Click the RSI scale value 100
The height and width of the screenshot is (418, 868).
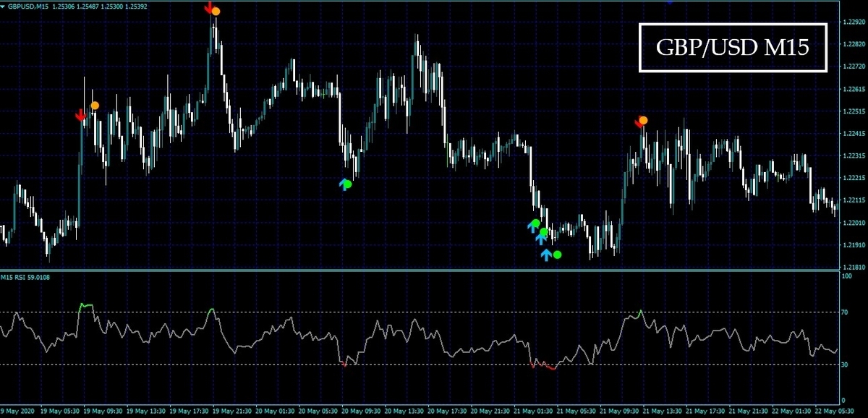[848, 276]
